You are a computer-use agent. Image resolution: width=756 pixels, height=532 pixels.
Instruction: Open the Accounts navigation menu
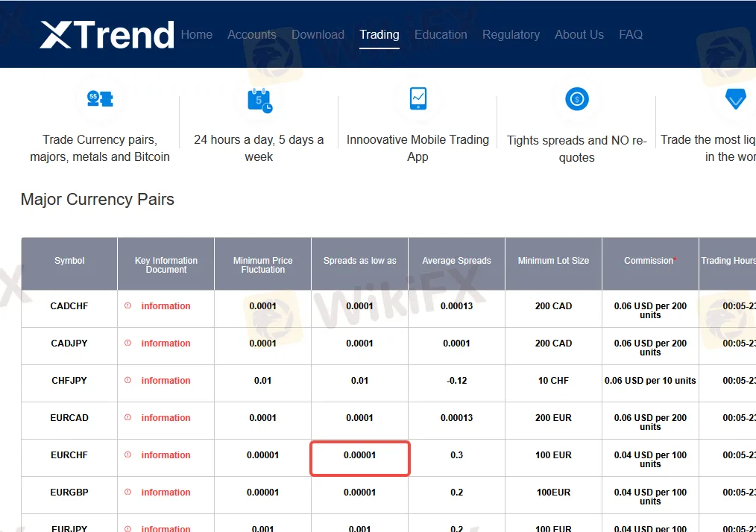[251, 34]
